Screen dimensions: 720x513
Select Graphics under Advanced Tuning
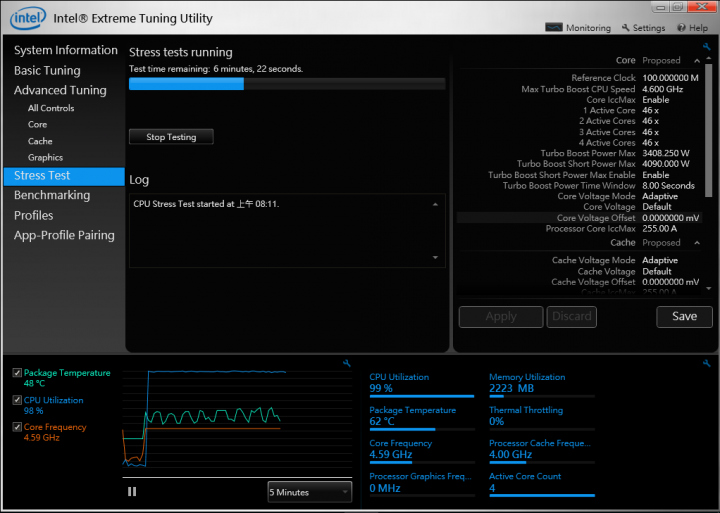click(45, 157)
